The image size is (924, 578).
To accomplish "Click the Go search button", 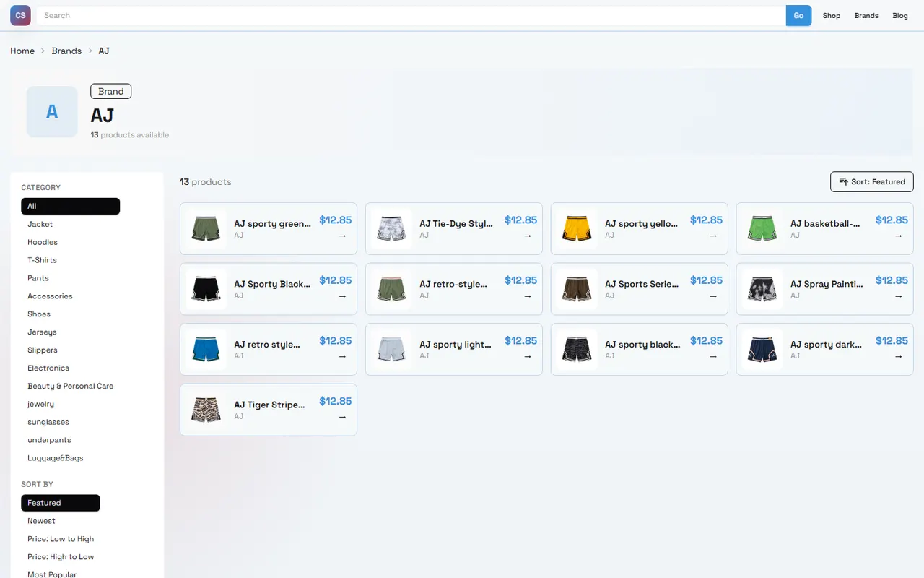I will pyautogui.click(x=798, y=16).
